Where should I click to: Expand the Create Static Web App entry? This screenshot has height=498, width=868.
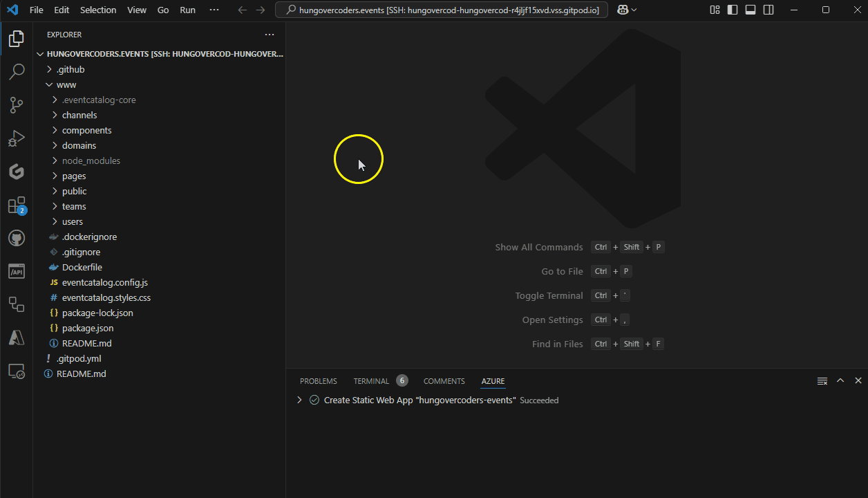(x=299, y=400)
